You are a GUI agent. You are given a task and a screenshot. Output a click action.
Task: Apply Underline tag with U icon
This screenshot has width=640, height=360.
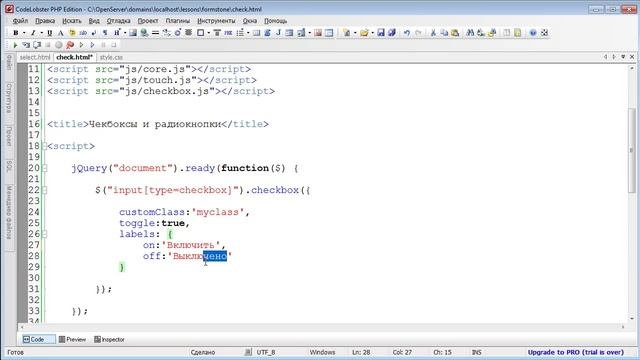click(x=49, y=33)
